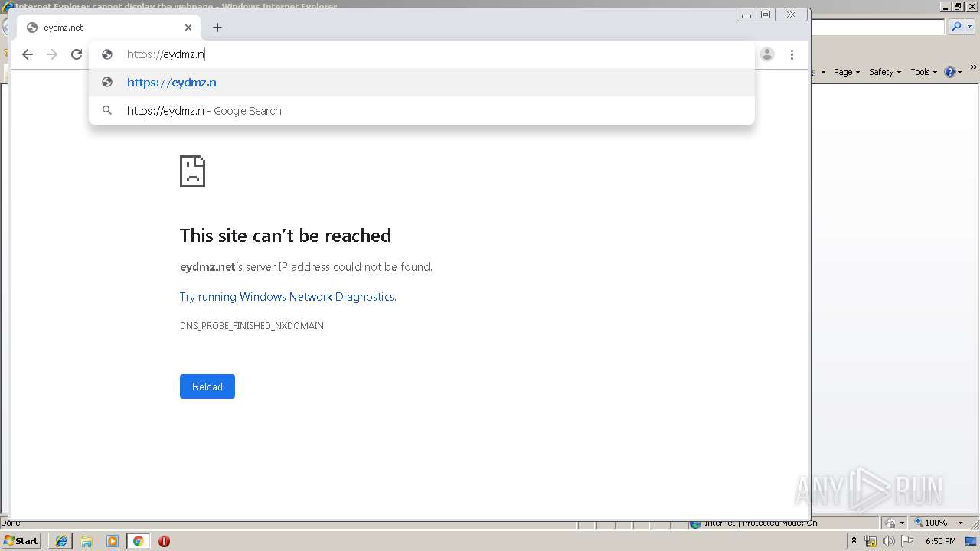Viewport: 980px width, 551px height.
Task: Open the Internet Explorer Tools menu
Action: tap(923, 72)
